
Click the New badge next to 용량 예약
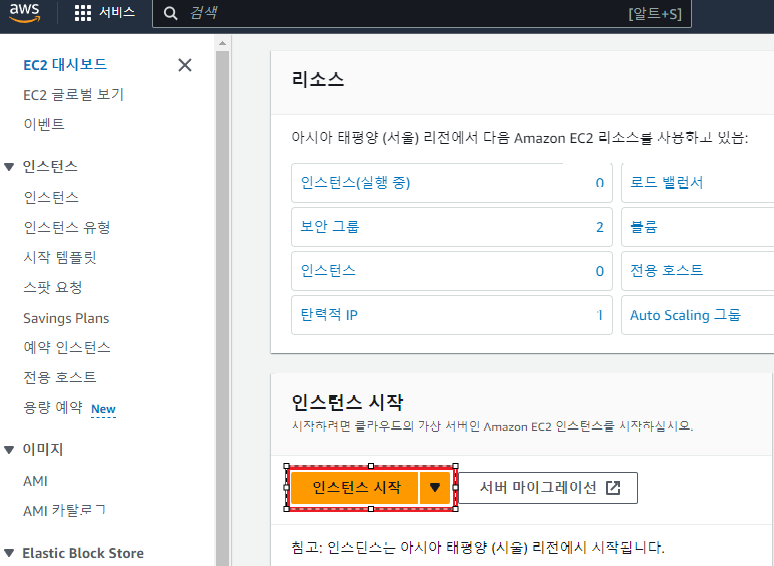click(x=103, y=409)
